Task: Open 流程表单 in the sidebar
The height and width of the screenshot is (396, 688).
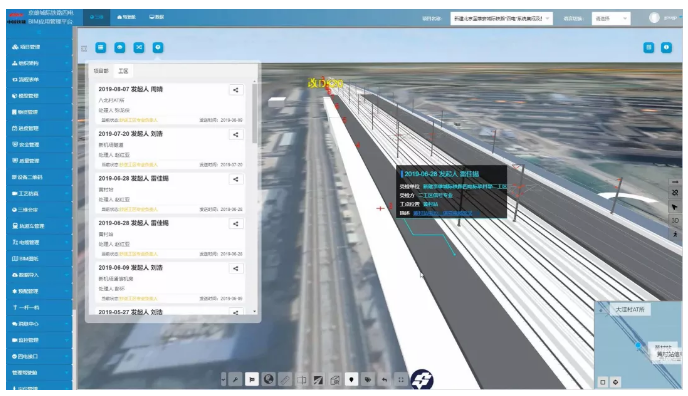Action: (39, 79)
